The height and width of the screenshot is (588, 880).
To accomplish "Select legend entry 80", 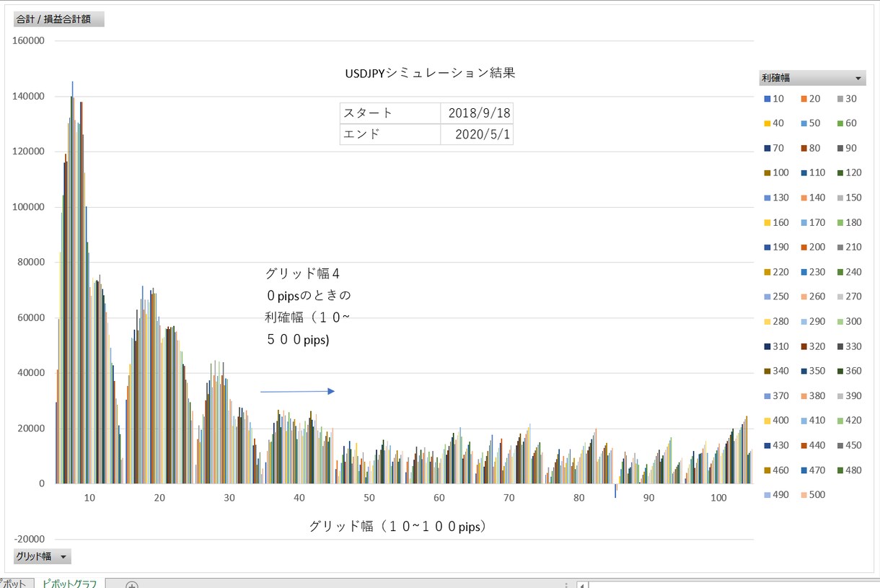I will [810, 148].
